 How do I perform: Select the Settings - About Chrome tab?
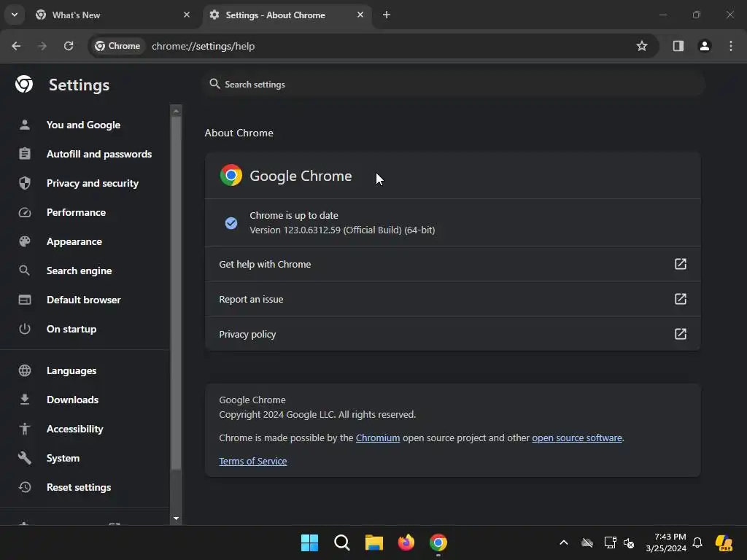pos(287,15)
